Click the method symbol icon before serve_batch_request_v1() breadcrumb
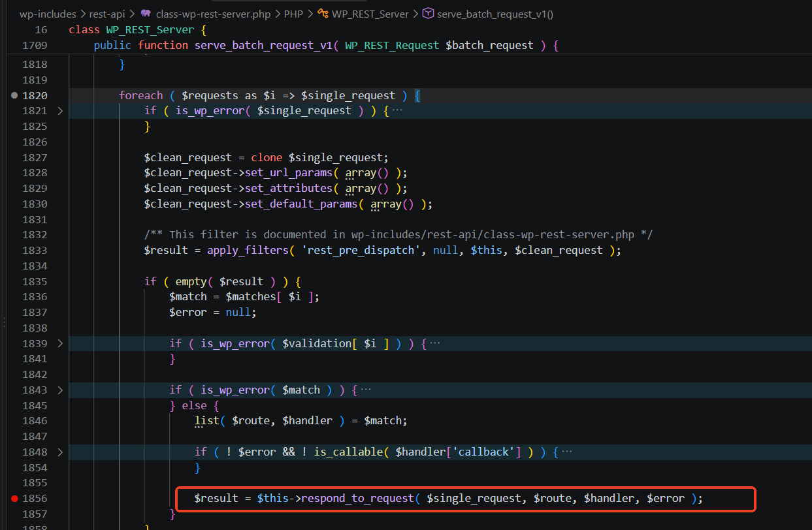The image size is (812, 530). 429,14
